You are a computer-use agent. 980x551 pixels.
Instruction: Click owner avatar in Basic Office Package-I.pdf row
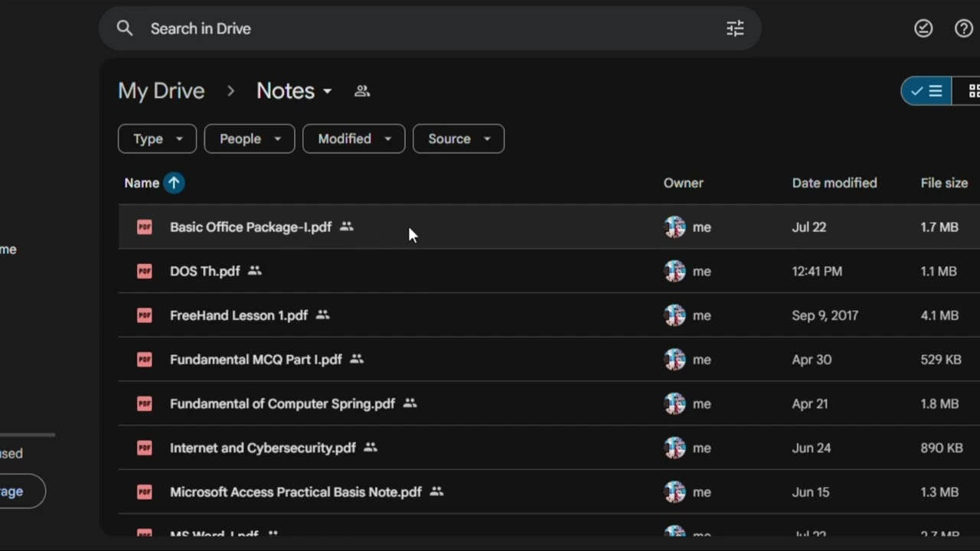[675, 227]
